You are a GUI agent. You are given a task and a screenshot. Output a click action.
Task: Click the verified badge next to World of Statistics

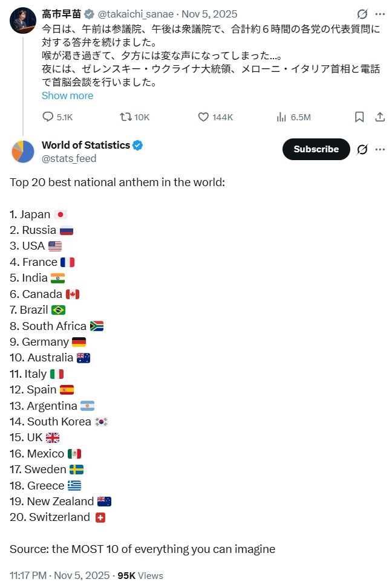click(x=138, y=145)
